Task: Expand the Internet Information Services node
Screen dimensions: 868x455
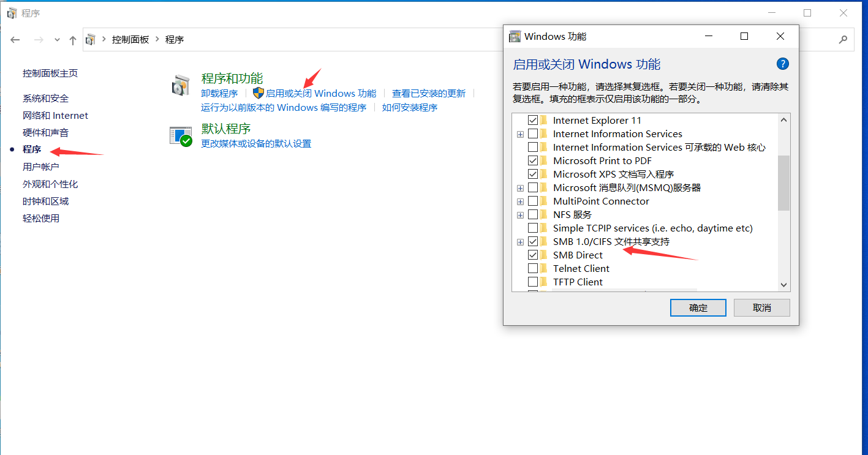Action: [x=520, y=134]
